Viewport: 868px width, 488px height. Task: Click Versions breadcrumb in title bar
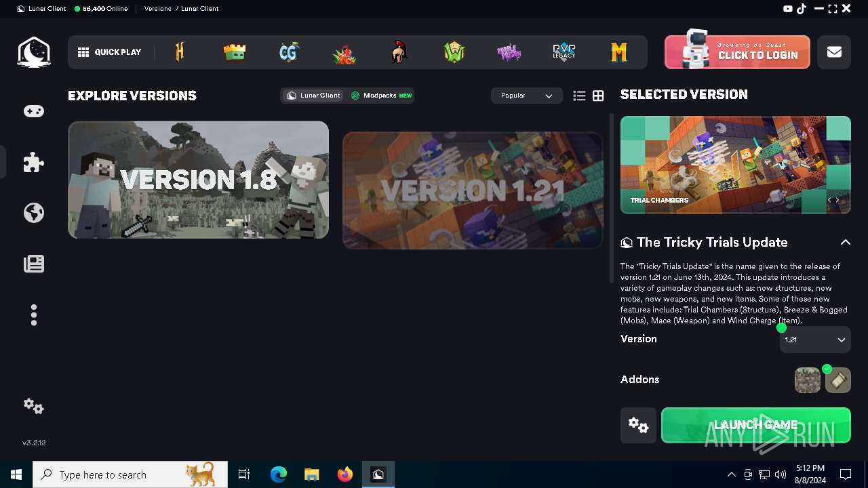[158, 9]
